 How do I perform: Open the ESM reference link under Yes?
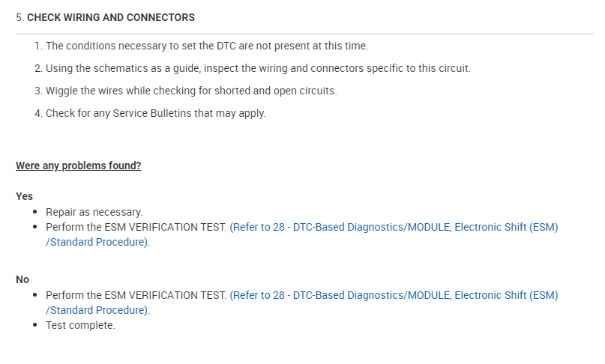click(394, 227)
